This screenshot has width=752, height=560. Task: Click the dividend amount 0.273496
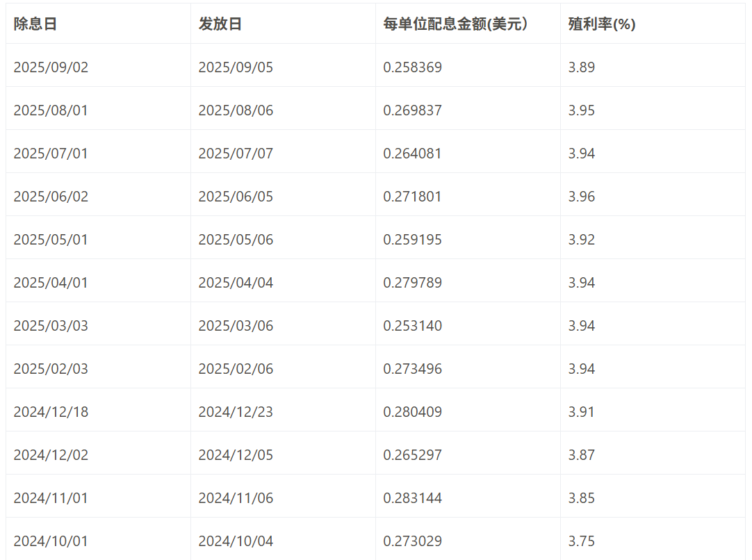point(413,368)
